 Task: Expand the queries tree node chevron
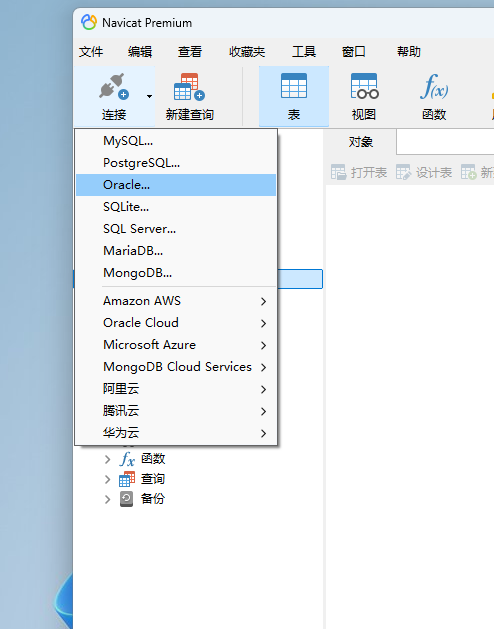107,479
